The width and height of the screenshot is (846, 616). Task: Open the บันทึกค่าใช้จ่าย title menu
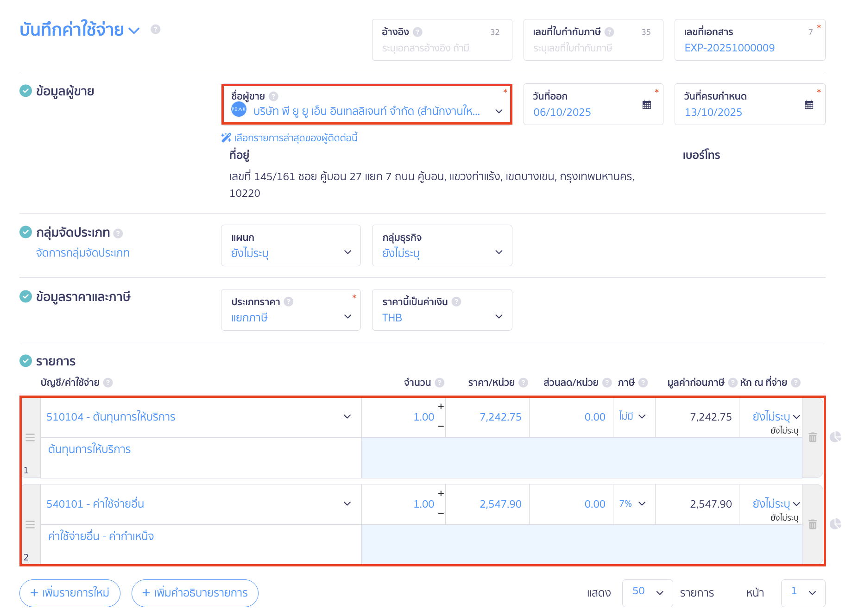[134, 31]
